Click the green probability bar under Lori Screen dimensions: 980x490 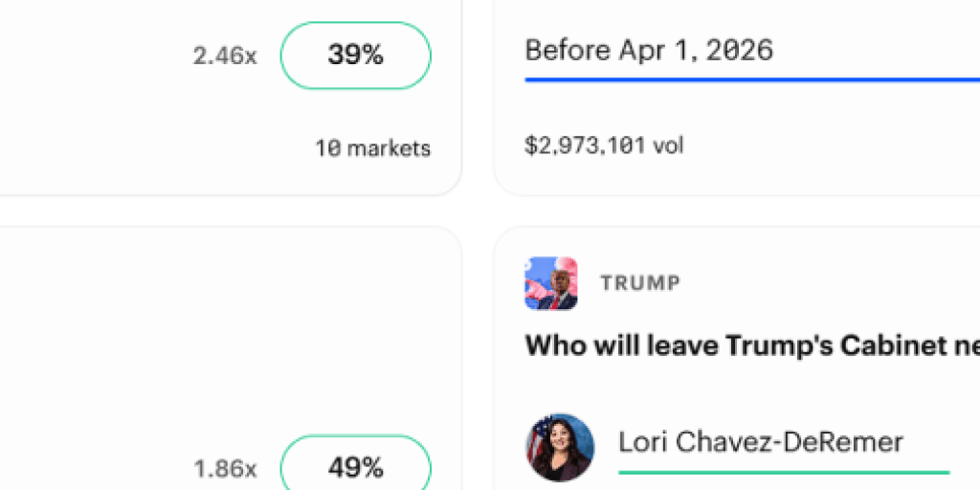(783, 472)
